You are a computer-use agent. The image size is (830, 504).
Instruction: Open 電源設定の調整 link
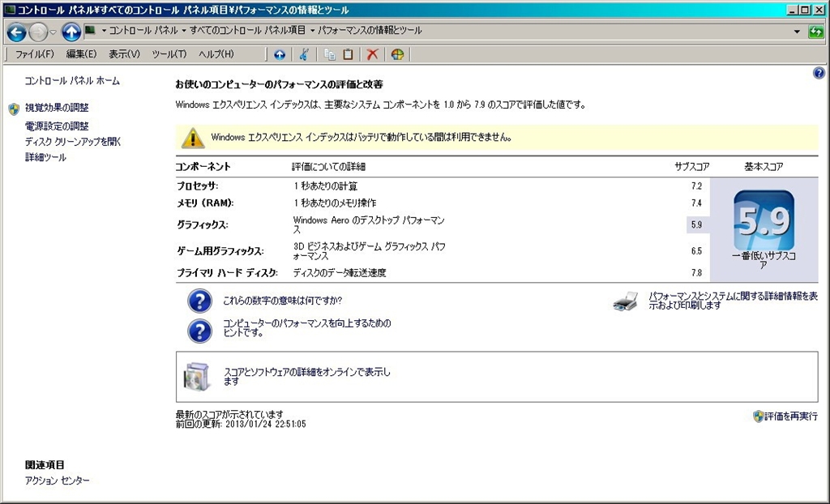tap(57, 126)
